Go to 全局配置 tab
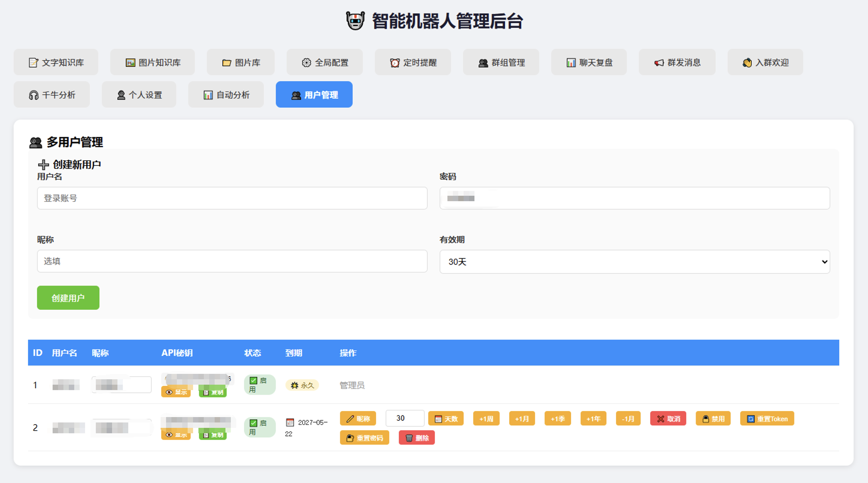868x483 pixels. pyautogui.click(x=325, y=62)
